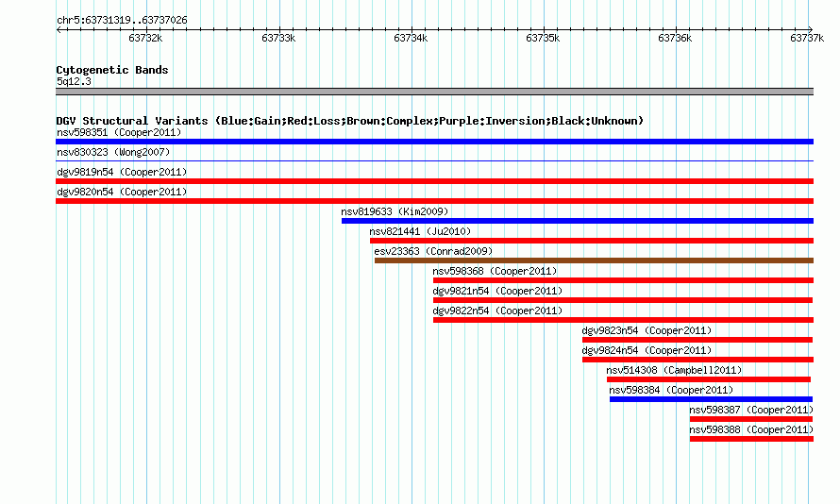This screenshot has height=504, width=840.
Task: Select the red nsv598388 loss bar
Action: point(751,439)
